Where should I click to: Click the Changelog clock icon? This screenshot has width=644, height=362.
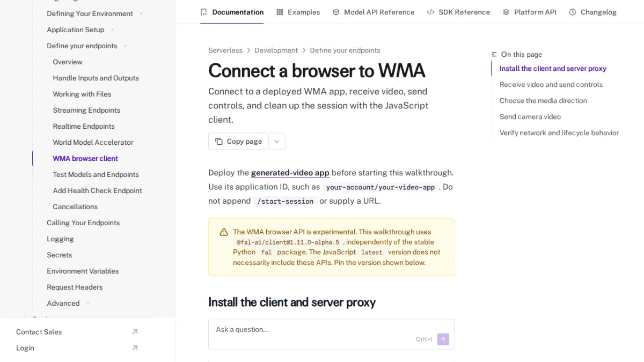tap(573, 12)
